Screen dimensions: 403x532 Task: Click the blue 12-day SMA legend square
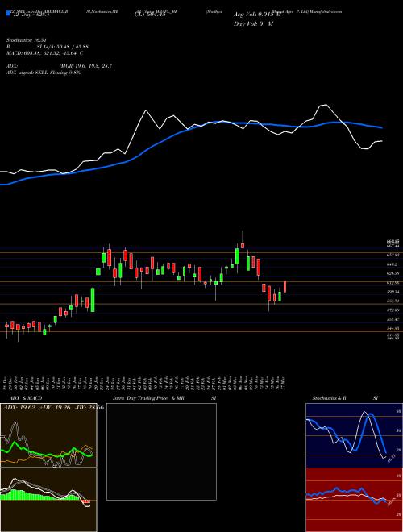coord(8,13)
